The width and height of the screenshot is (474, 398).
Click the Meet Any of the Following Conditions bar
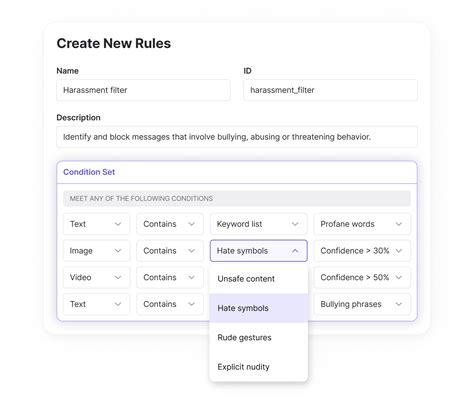point(237,198)
